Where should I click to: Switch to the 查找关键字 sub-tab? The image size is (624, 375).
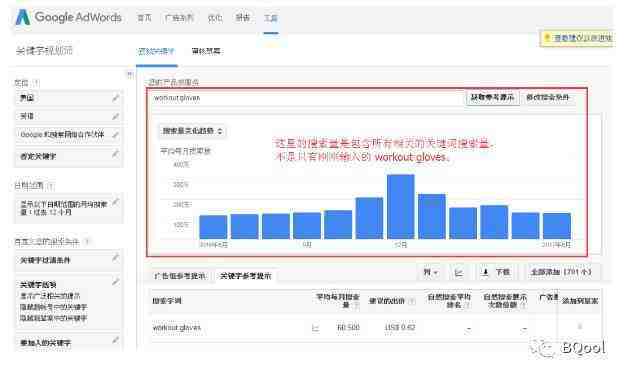tap(156, 51)
